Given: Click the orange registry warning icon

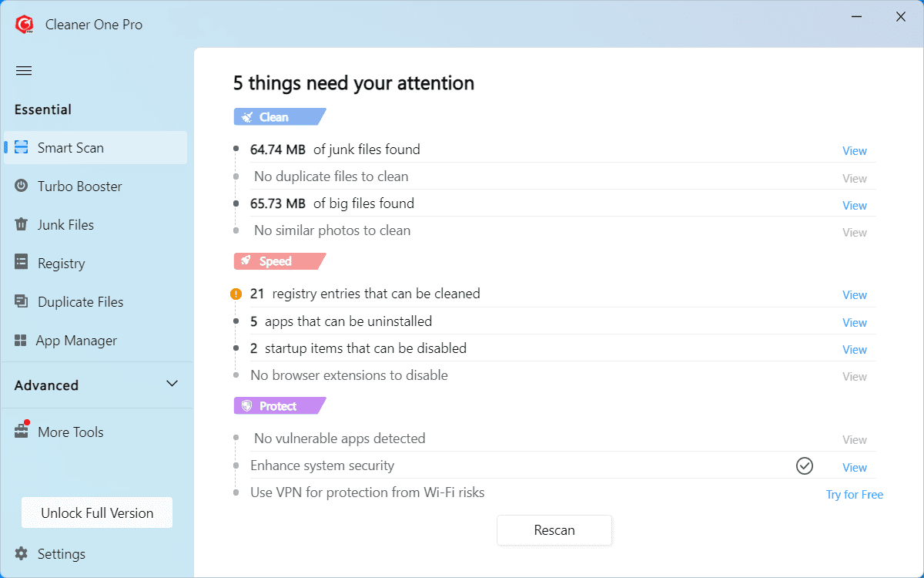Looking at the screenshot, I should 236,294.
